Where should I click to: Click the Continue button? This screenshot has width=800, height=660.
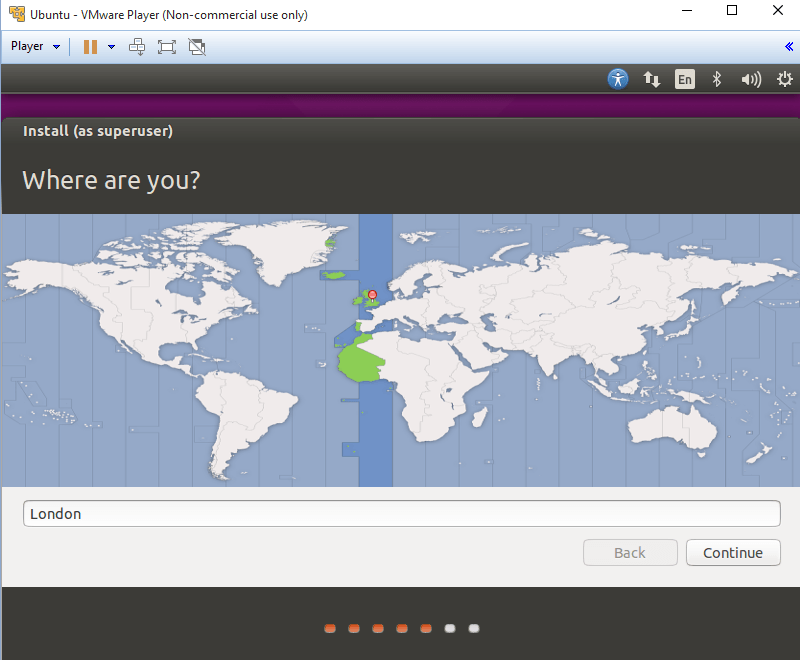click(732, 552)
